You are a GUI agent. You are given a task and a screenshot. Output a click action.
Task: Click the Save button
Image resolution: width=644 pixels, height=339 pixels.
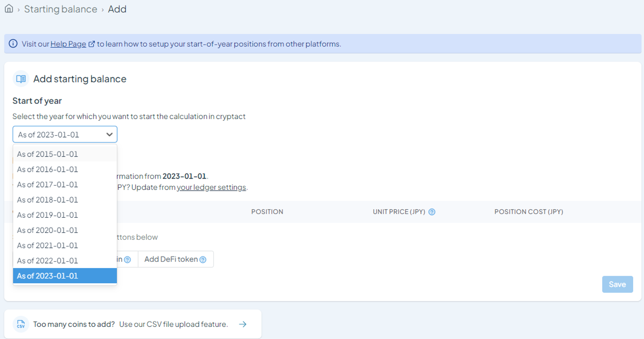(618, 284)
